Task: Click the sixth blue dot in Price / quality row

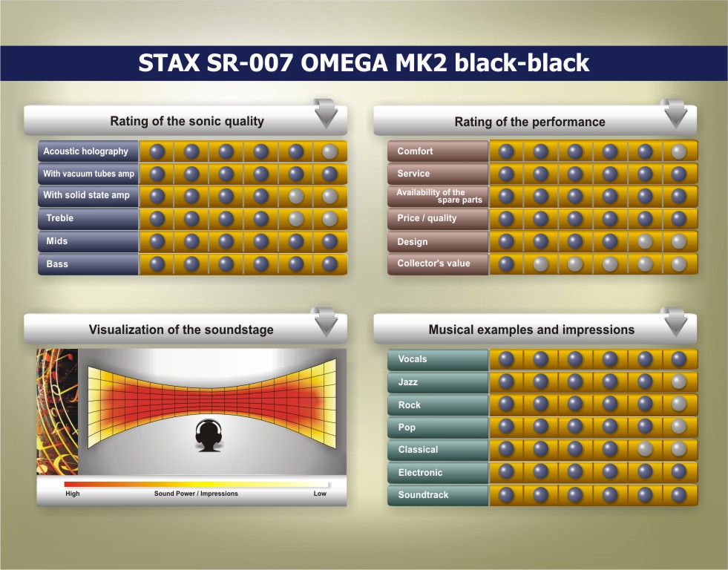Action: 679,219
